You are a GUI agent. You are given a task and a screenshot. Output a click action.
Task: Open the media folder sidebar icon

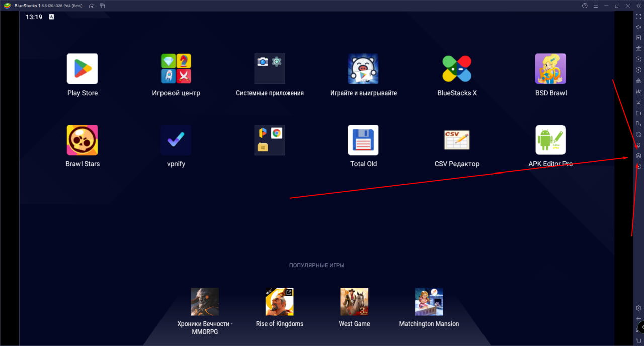638,113
